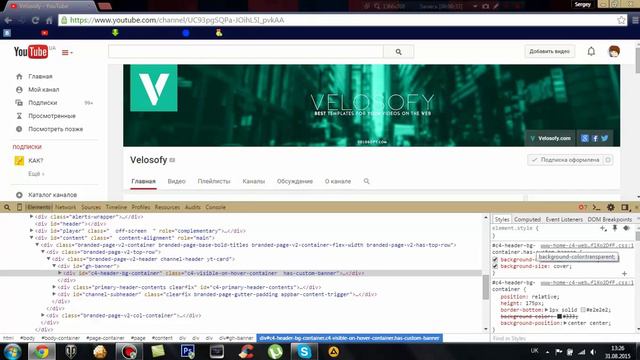Expand the c4-header-bg-container div
This screenshot has height=360, width=640.
[60, 273]
